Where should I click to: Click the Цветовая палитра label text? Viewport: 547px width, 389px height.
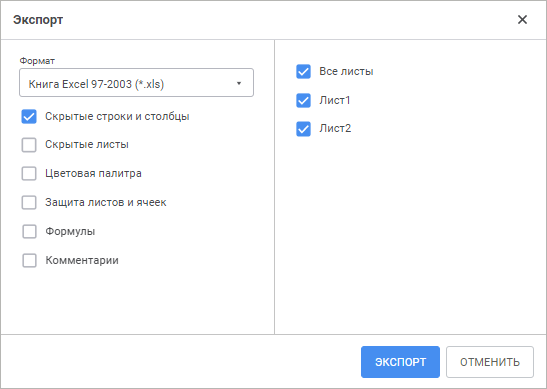[93, 173]
